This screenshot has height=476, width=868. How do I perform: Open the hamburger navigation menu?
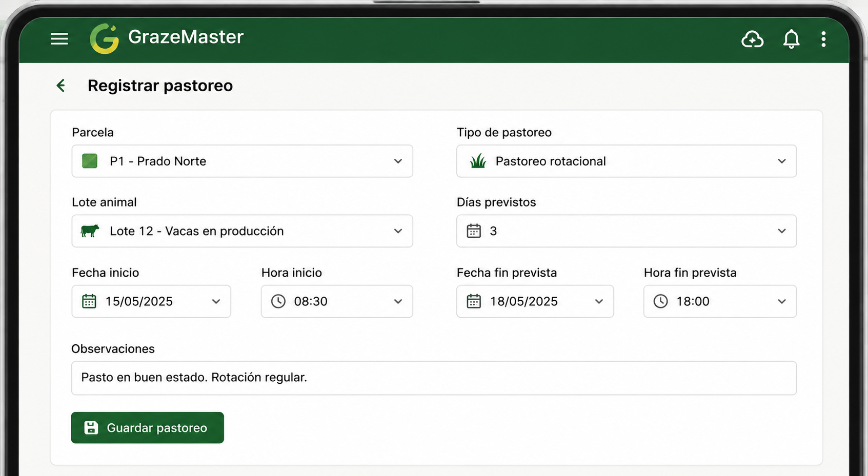59,39
